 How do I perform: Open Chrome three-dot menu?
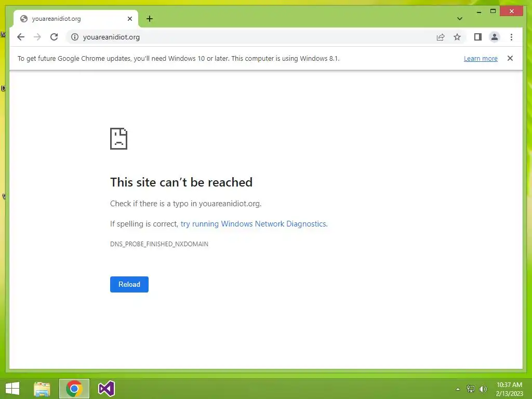(511, 37)
